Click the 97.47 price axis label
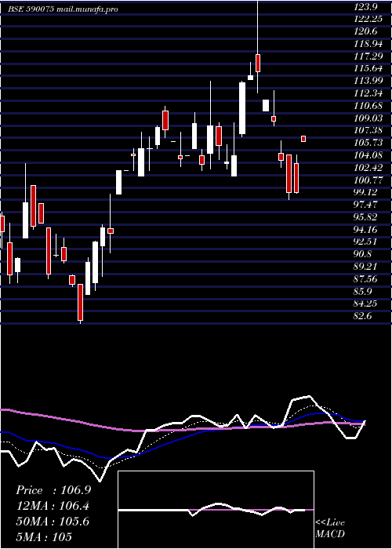This screenshot has width=392, height=549. pyautogui.click(x=367, y=204)
